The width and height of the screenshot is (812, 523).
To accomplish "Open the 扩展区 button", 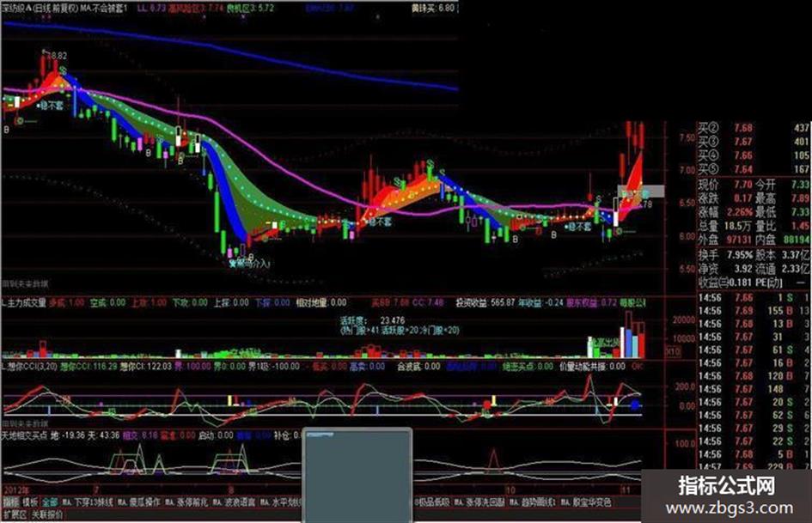I will (x=15, y=514).
